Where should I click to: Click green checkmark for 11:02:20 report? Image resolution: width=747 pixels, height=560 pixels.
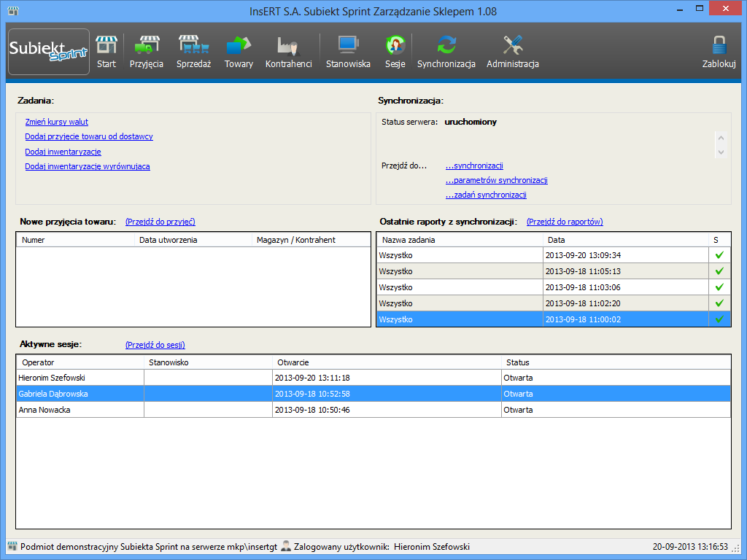click(719, 303)
